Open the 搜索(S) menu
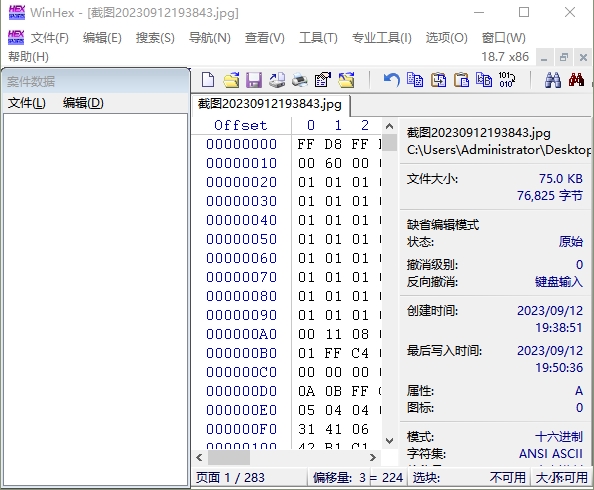Viewport: 594px width, 490px height. 155,38
